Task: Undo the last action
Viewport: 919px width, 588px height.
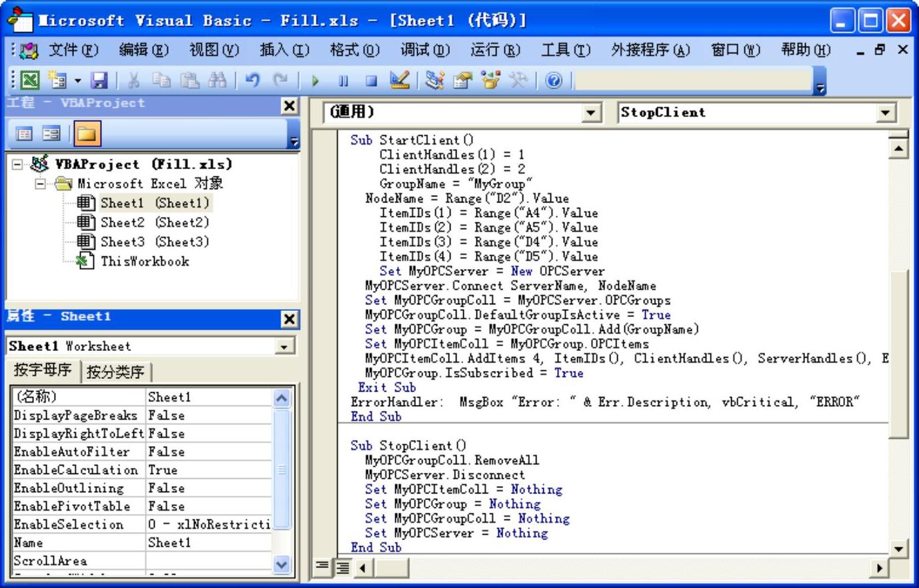Action: coord(252,81)
